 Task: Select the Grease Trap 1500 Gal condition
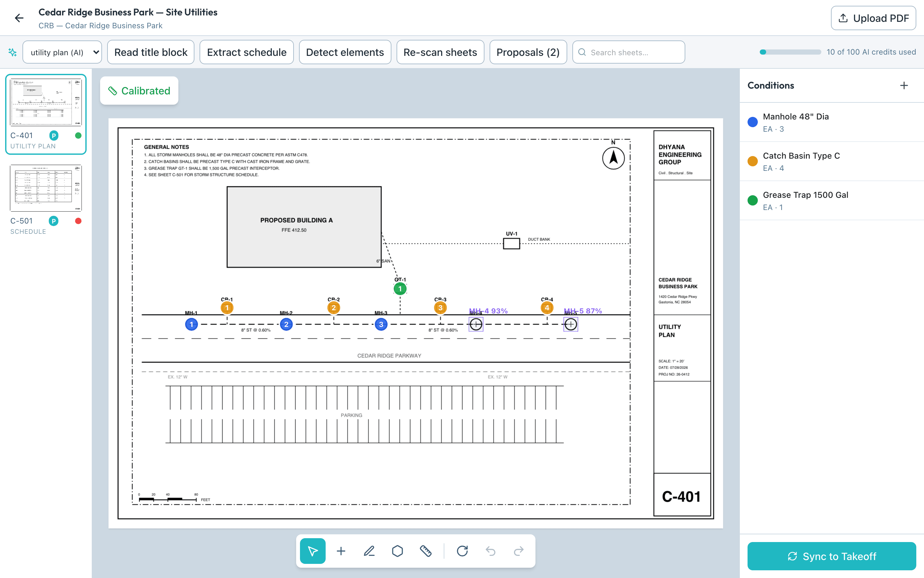click(x=832, y=201)
